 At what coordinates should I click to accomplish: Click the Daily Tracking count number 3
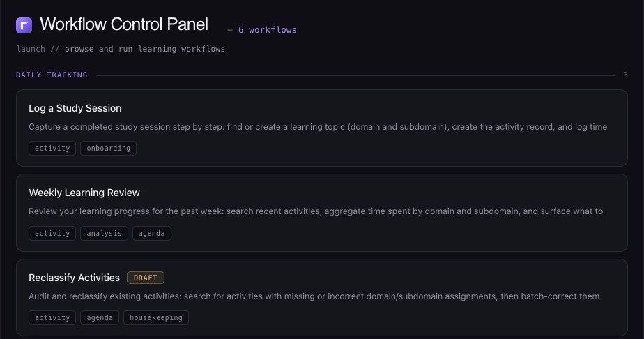point(625,75)
